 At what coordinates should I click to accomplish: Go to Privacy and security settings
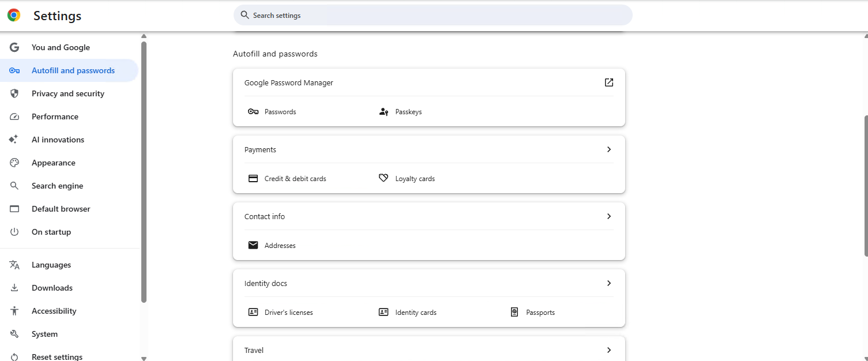tap(69, 93)
